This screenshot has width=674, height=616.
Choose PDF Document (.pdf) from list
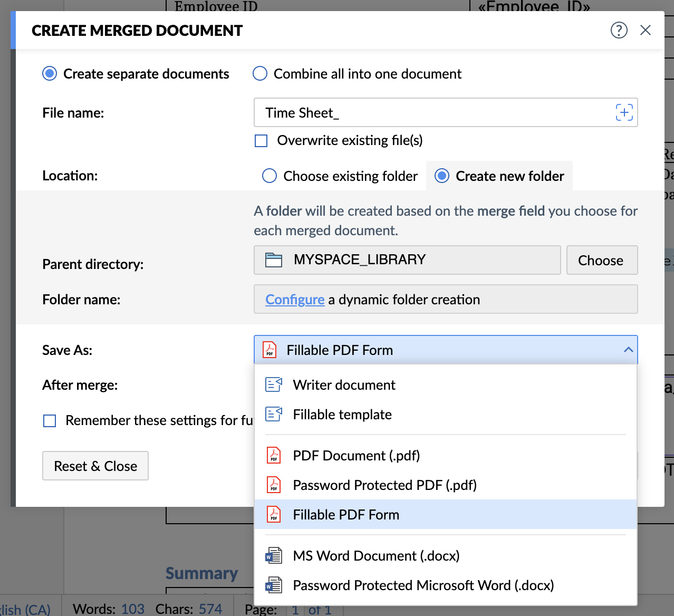[356, 456]
